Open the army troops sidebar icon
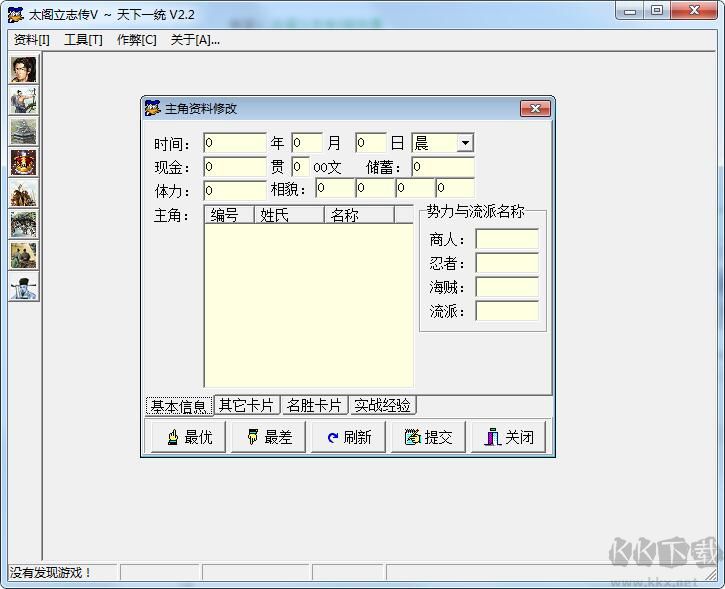This screenshot has height=589, width=725. (x=24, y=224)
